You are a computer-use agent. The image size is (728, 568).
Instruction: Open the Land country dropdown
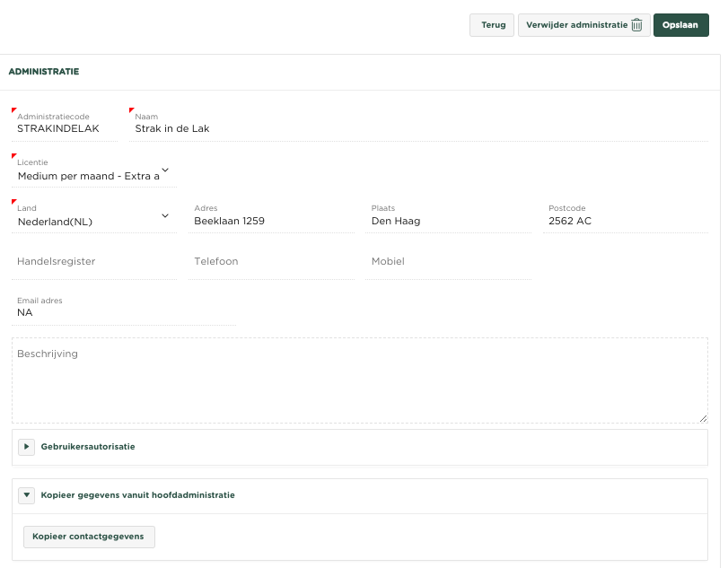coord(93,221)
